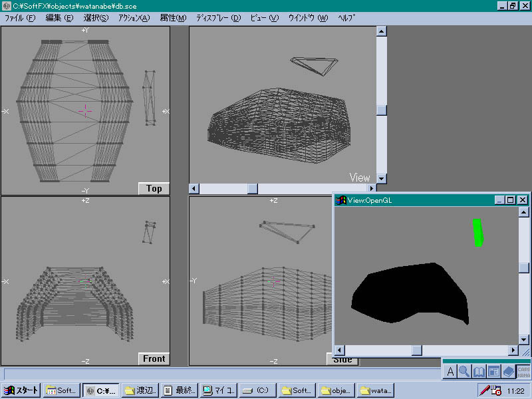Click OpenGL view vertical scrollbar down arrow

click(524, 339)
